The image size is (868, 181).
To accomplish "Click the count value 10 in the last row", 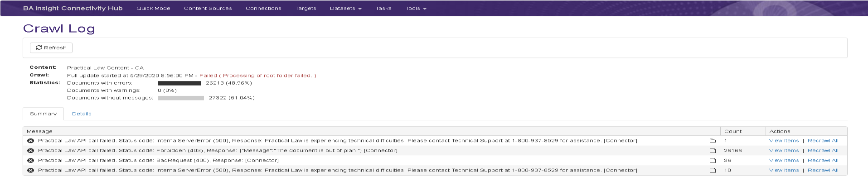I will [x=727, y=171].
